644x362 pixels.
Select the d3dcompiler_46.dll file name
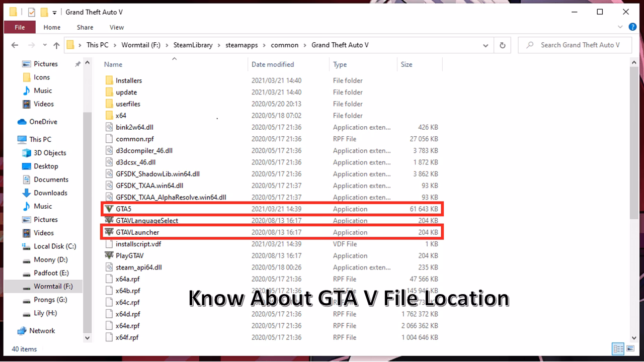144,150
